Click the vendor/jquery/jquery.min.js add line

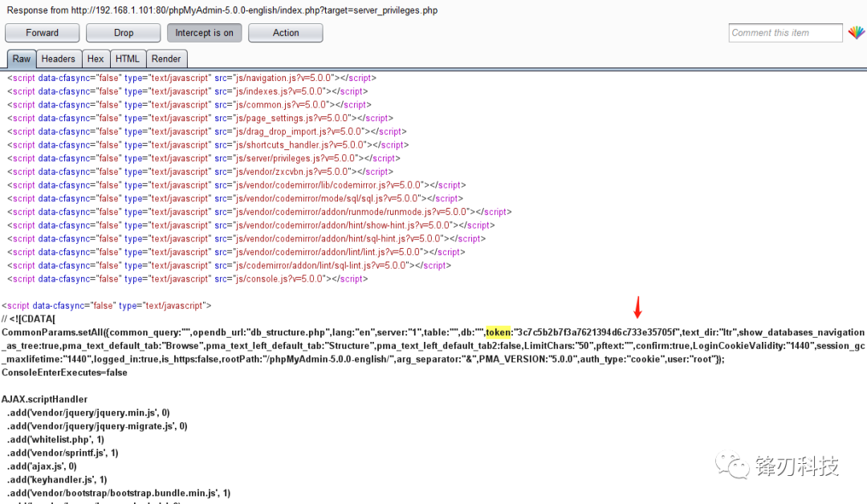pos(88,413)
